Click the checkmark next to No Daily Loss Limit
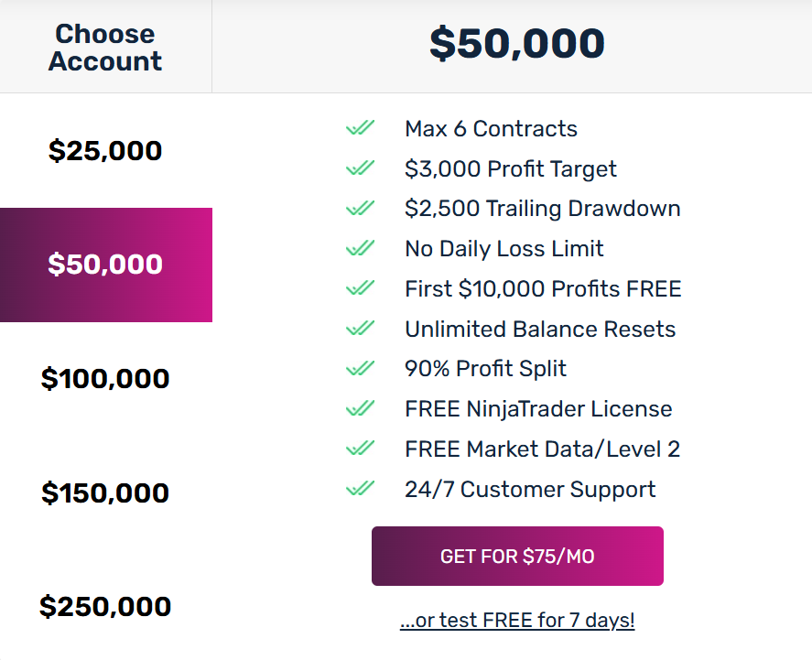Viewport: 812px width, 660px height. 360,248
